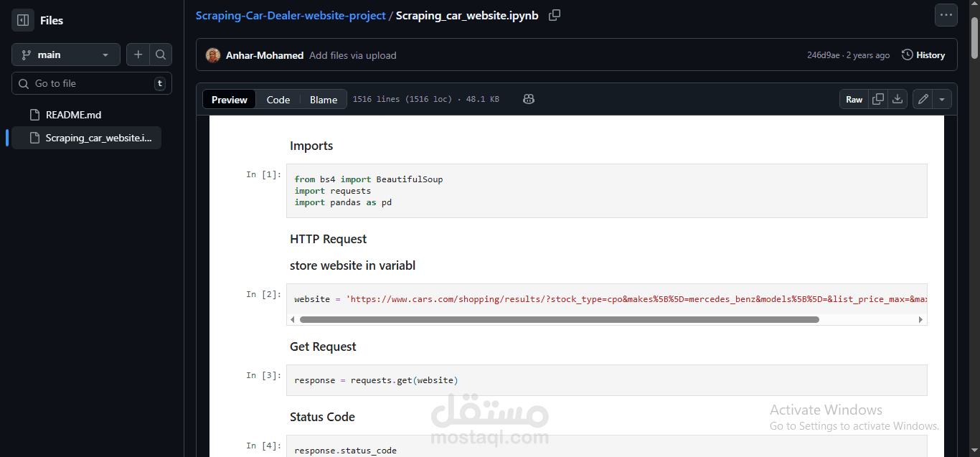Expand the edit options caret dropdown
Image resolution: width=980 pixels, height=457 pixels.
tap(942, 100)
